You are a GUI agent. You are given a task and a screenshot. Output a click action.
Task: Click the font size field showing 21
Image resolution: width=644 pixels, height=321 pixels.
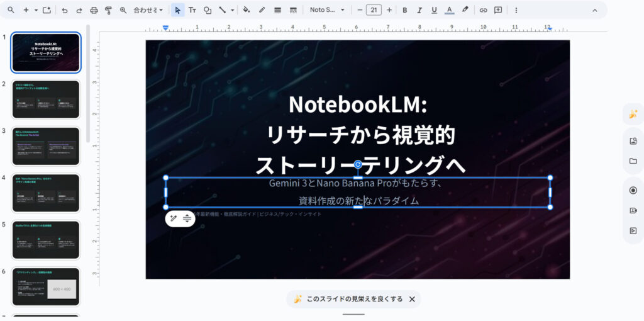[x=374, y=10]
